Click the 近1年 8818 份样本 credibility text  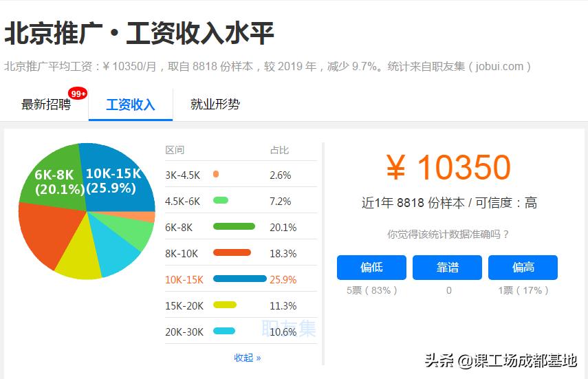click(449, 203)
